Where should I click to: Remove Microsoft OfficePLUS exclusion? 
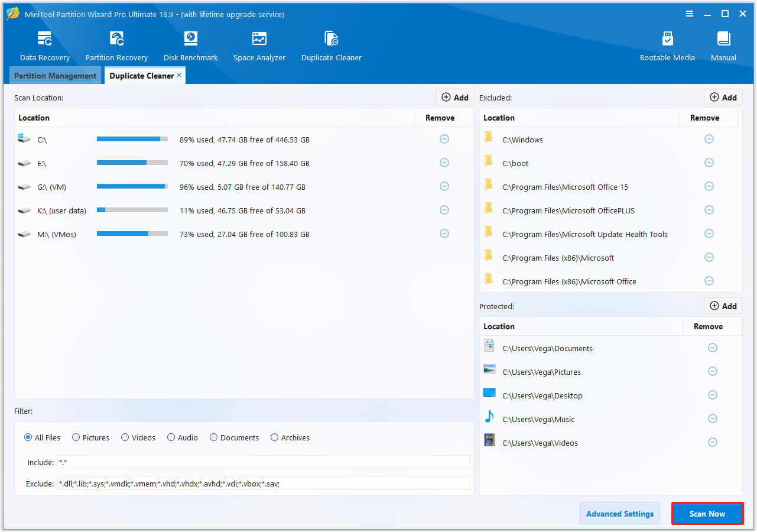coord(709,210)
